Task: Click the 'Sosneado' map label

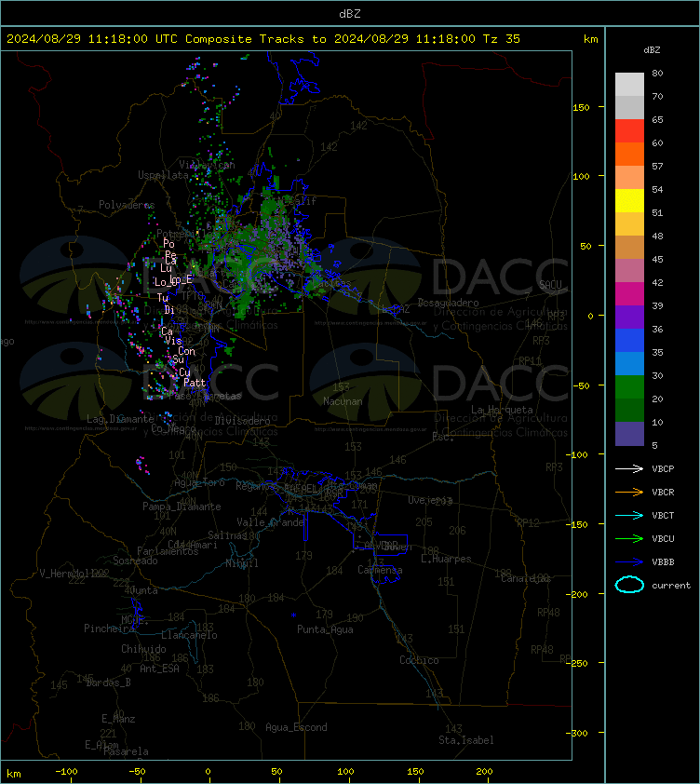Action: point(135,561)
